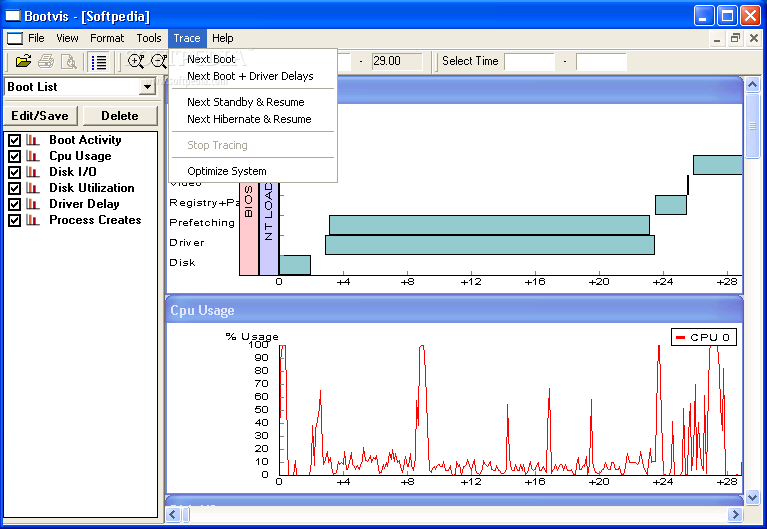Image resolution: width=767 pixels, height=529 pixels.
Task: Open the View menu
Action: (67, 38)
